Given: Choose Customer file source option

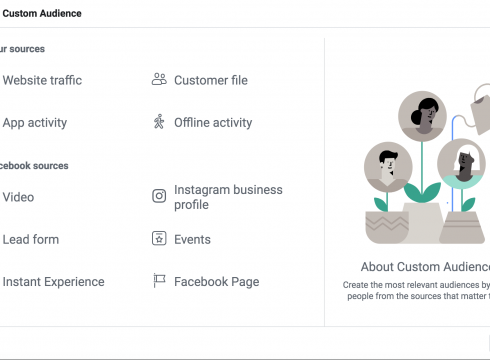Looking at the screenshot, I should click(211, 80).
